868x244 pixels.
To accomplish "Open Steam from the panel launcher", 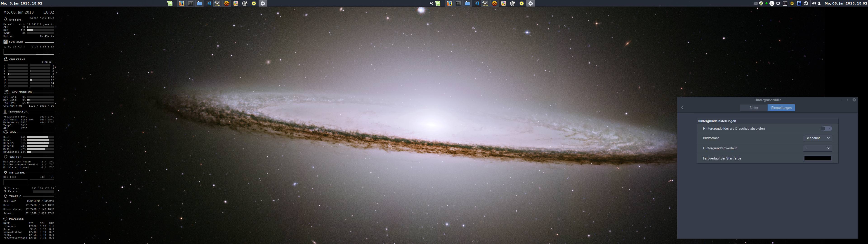I will click(x=218, y=3).
